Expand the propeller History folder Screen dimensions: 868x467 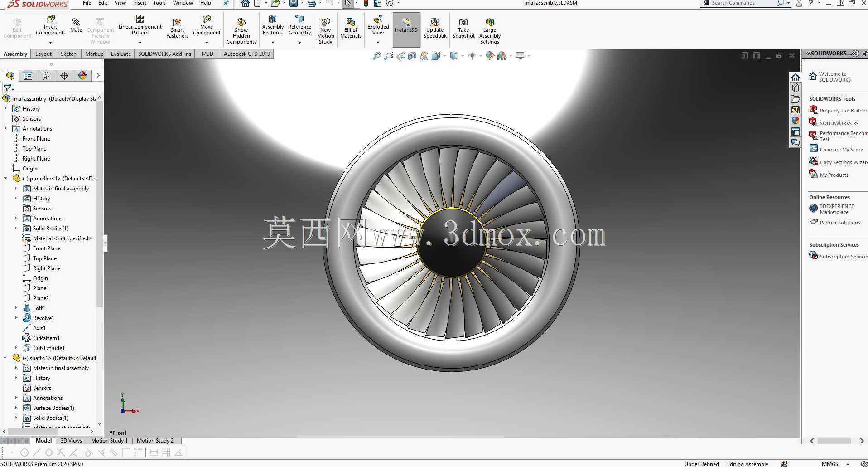click(x=16, y=199)
